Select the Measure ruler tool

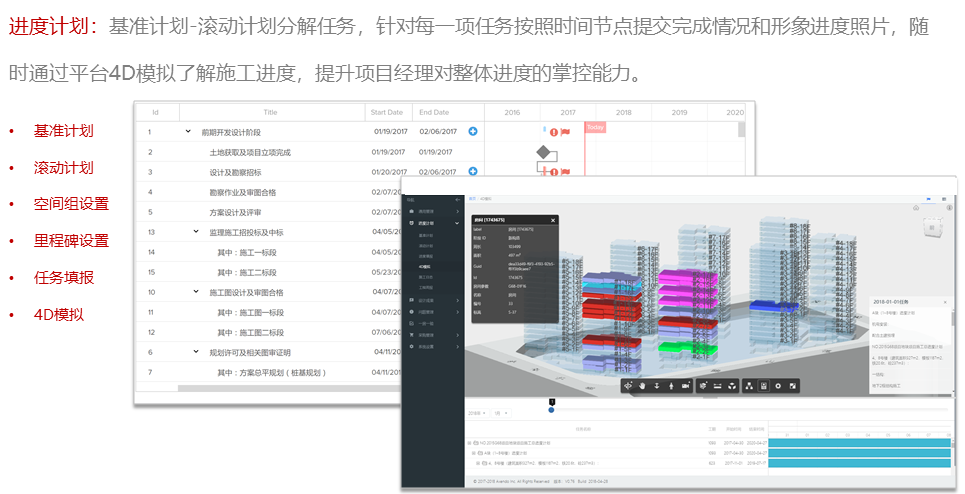point(717,386)
